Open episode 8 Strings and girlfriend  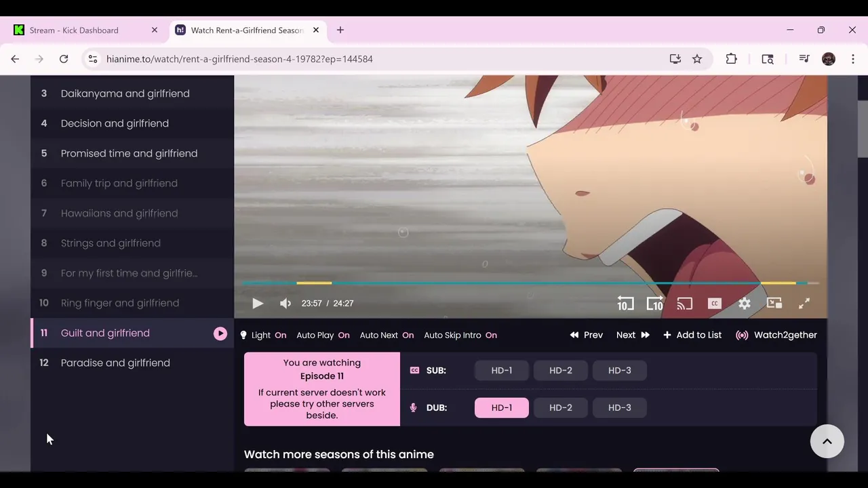coord(132,243)
